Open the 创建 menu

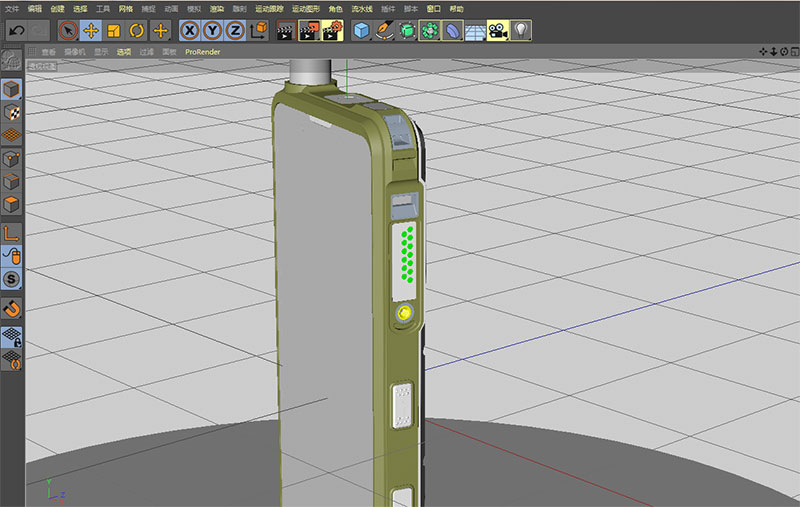coord(58,9)
